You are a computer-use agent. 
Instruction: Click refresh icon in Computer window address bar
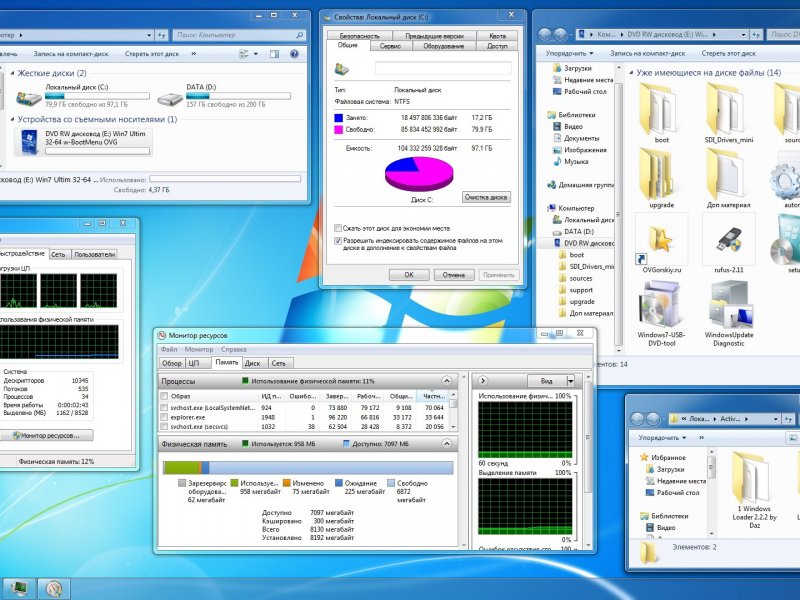[162, 35]
